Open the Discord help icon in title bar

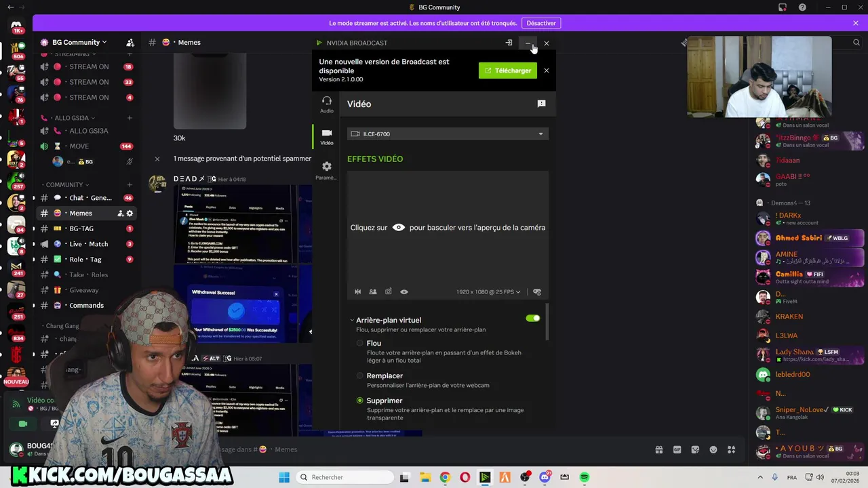click(802, 7)
